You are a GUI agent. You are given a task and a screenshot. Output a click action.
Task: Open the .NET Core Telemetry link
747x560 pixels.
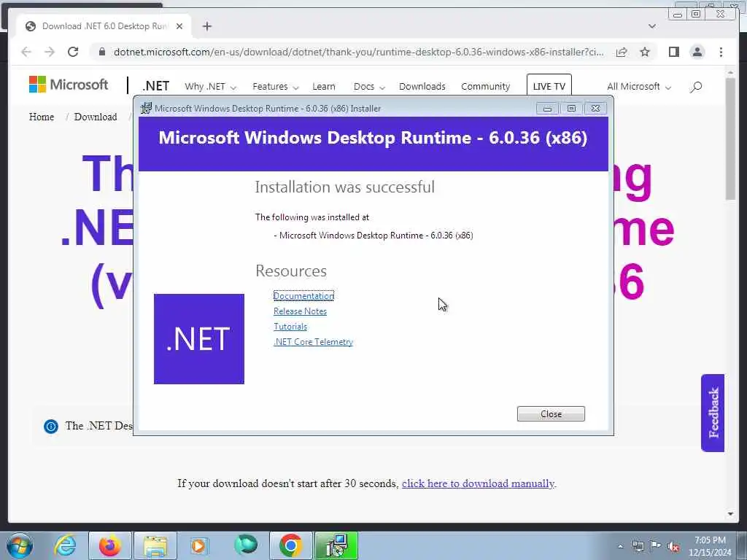pos(313,341)
